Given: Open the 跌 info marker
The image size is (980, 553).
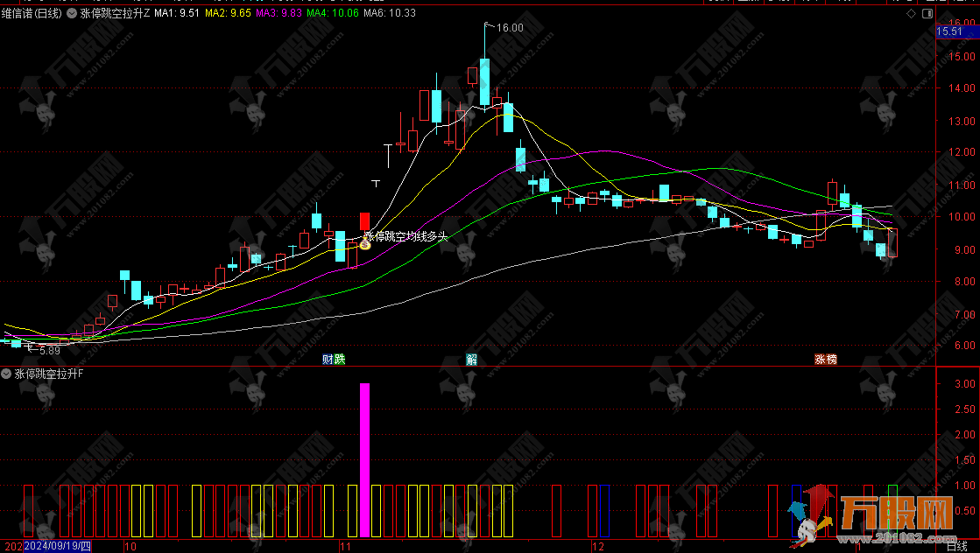Looking at the screenshot, I should pyautogui.click(x=340, y=359).
